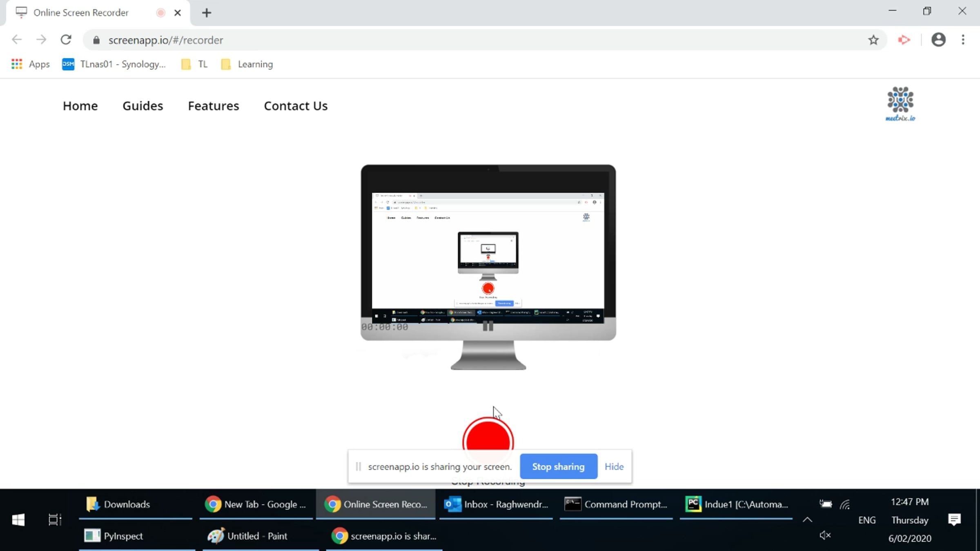Open the Chrome profile account icon
Screen dimensions: 980x551
938,40
